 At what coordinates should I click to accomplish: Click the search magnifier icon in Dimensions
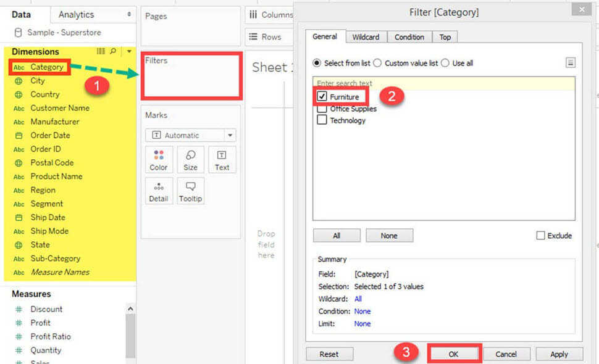coord(113,52)
